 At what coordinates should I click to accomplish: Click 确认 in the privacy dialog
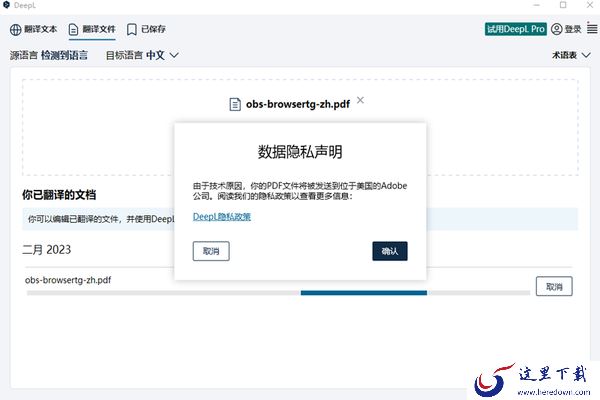point(390,251)
